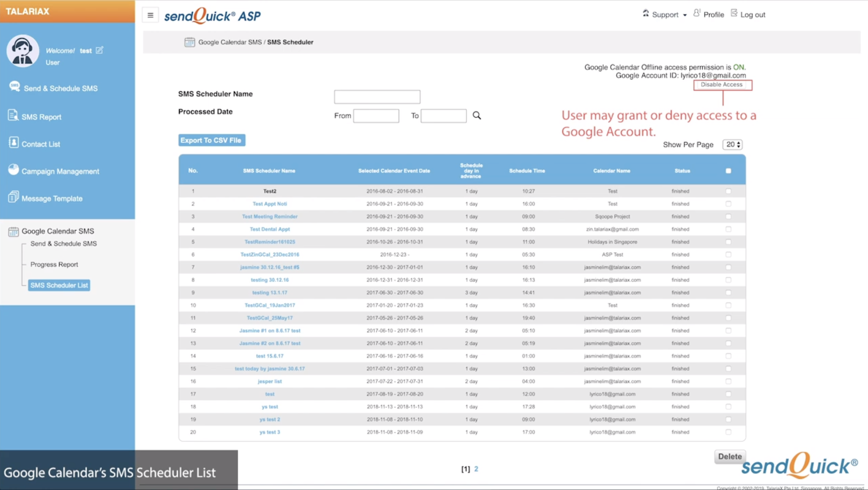The width and height of the screenshot is (868, 490).
Task: Open the TestGCal_19Jan2017 link
Action: click(x=270, y=305)
